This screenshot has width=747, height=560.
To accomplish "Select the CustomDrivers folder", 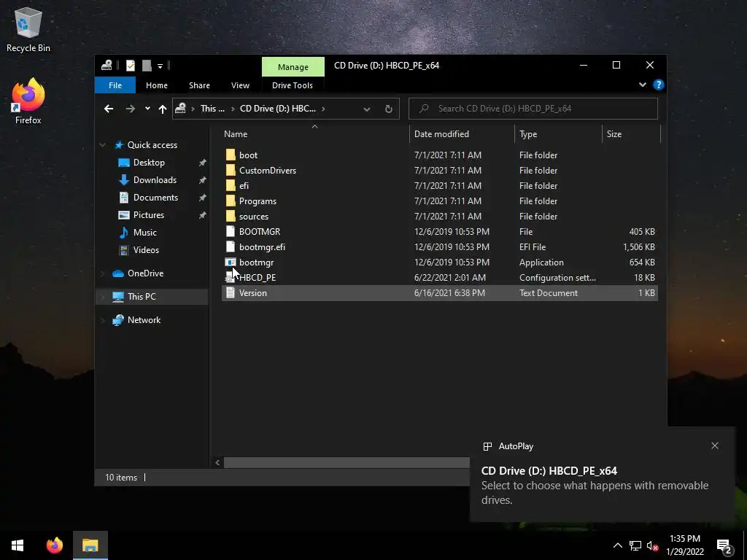I will [x=439, y=171].
